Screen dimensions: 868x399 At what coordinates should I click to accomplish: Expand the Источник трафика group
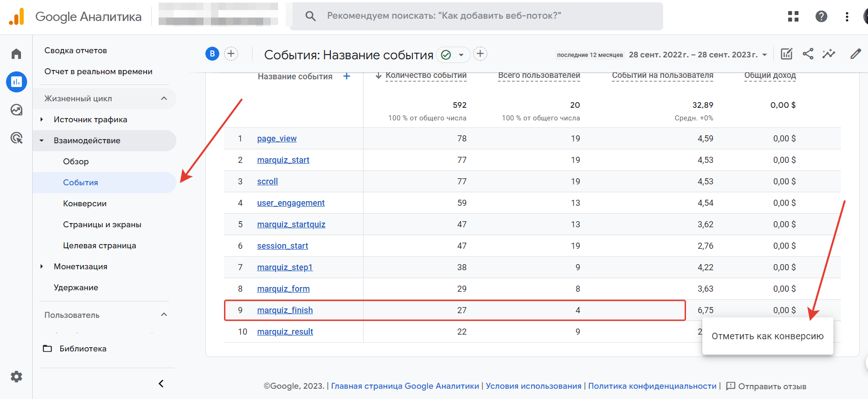[x=42, y=119]
